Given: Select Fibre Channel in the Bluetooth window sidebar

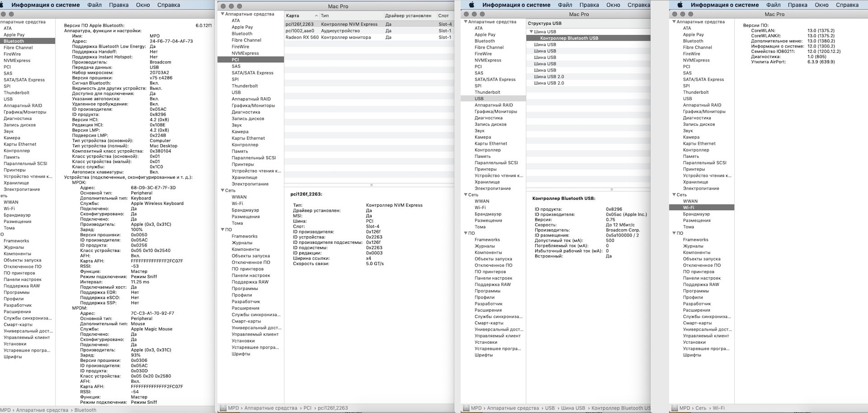Looking at the screenshot, I should click(18, 47).
